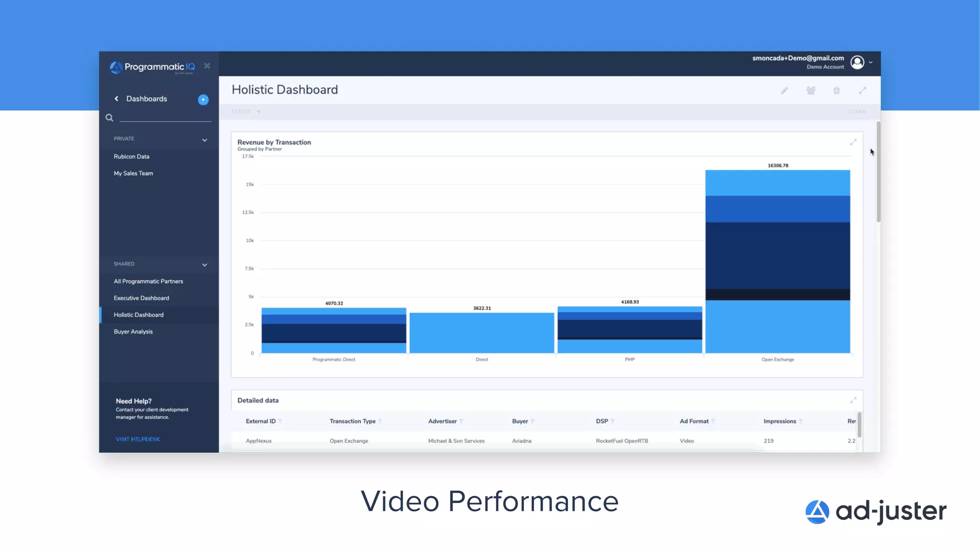This screenshot has width=980, height=551.
Task: Click the Direct revenue bar
Action: [x=482, y=333]
